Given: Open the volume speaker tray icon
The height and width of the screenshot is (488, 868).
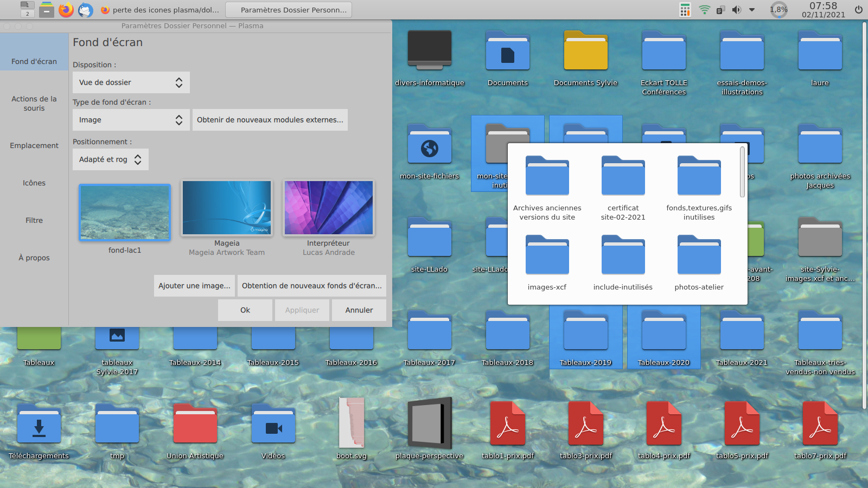Looking at the screenshot, I should 736,10.
